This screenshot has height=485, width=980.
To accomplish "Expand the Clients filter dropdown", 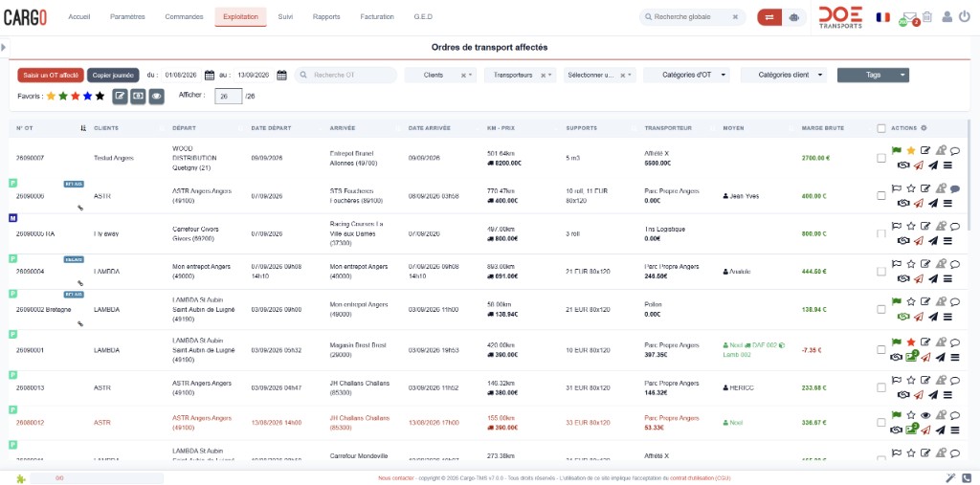I will [471, 75].
